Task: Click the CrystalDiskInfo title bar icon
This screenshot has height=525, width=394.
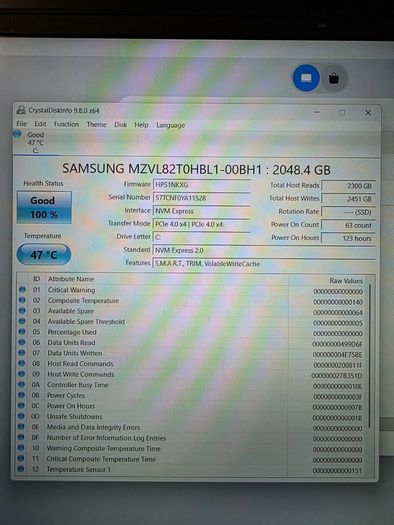Action: click(x=21, y=109)
